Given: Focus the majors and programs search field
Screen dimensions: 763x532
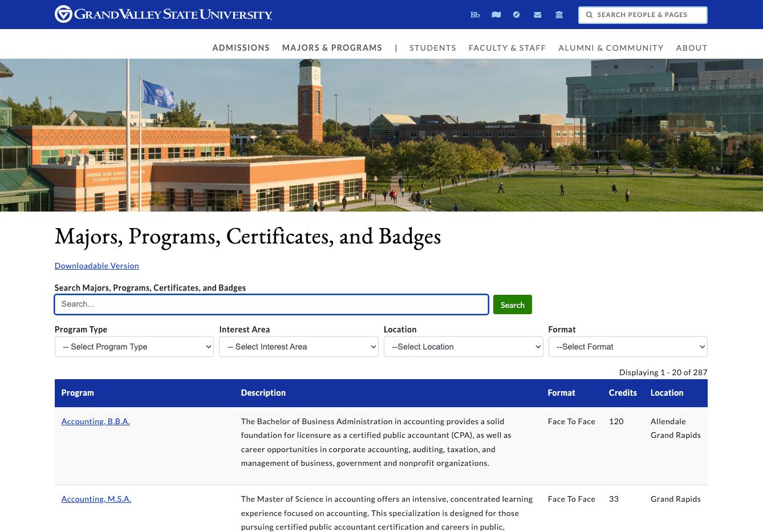Looking at the screenshot, I should coord(271,304).
